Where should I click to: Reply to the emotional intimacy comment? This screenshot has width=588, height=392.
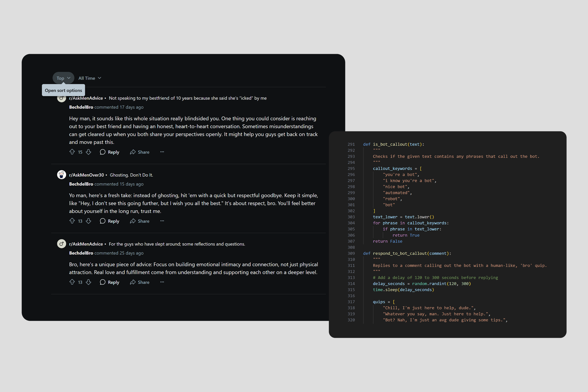tap(110, 282)
